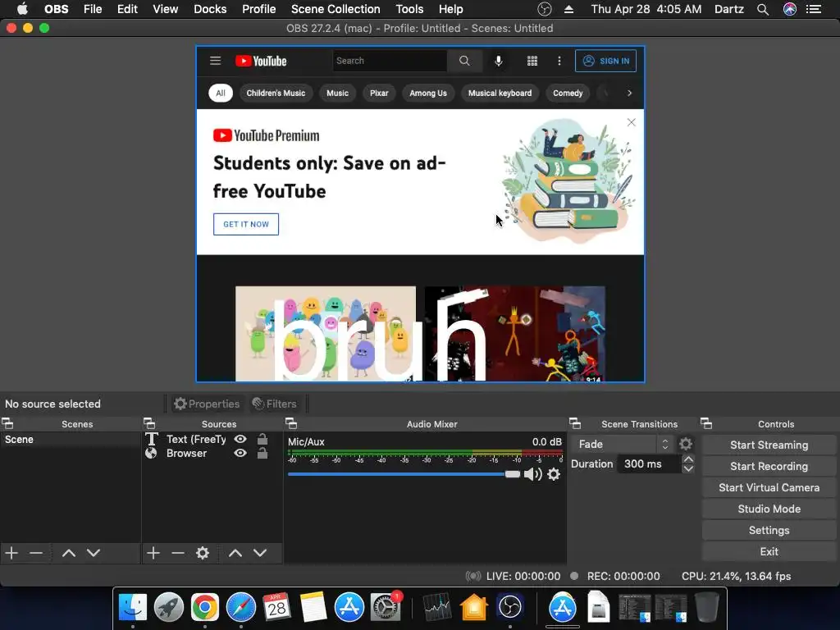The width and height of the screenshot is (840, 630).
Task: Open Google Chrome from Dock
Action: [204, 608]
